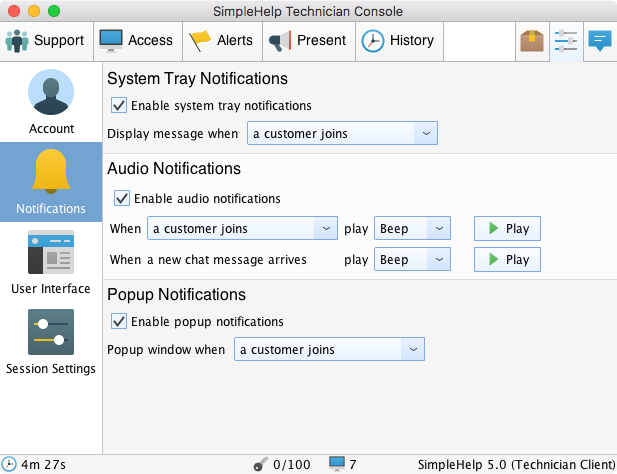Disable system tray notifications checkbox
The image size is (617, 474).
[x=119, y=105]
